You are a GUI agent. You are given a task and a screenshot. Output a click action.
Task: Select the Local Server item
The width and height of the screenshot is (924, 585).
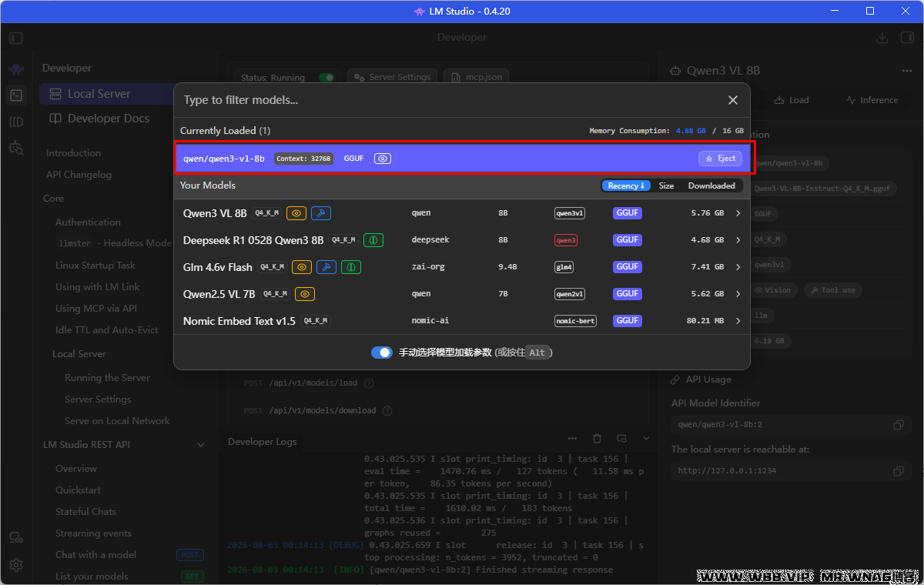tap(106, 94)
